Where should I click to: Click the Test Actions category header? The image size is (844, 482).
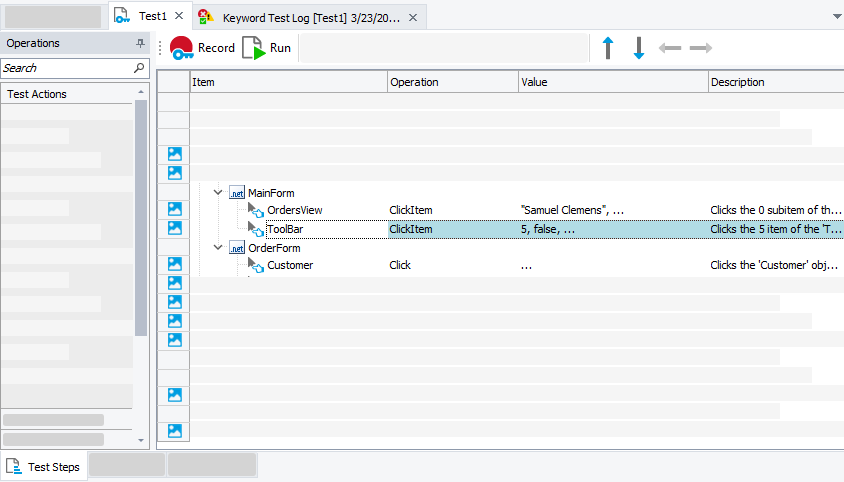coord(70,94)
